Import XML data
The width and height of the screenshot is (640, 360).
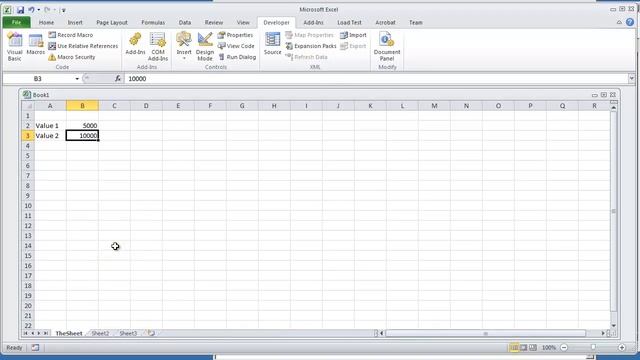[353, 35]
